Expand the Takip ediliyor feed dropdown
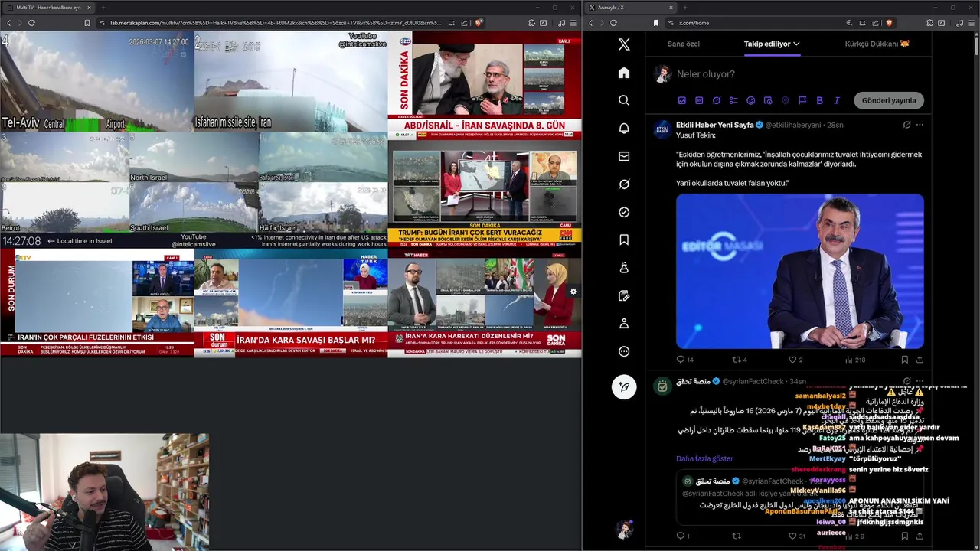Screen dimensions: 980x551 (x=796, y=44)
